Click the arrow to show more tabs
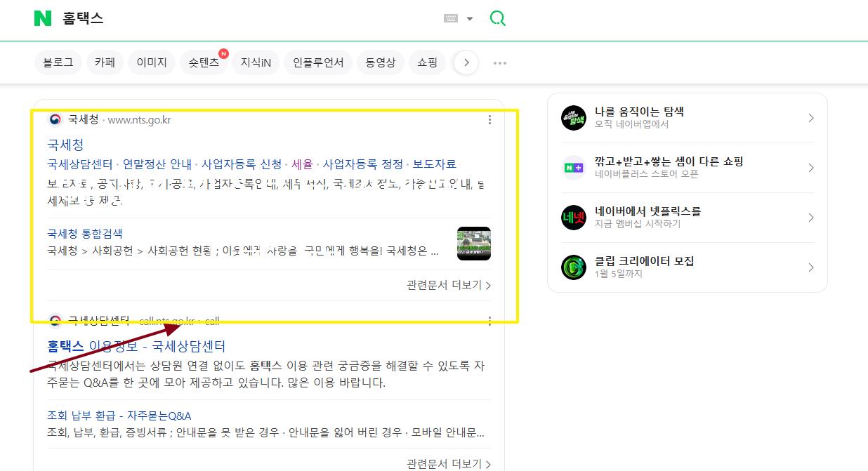 (466, 63)
